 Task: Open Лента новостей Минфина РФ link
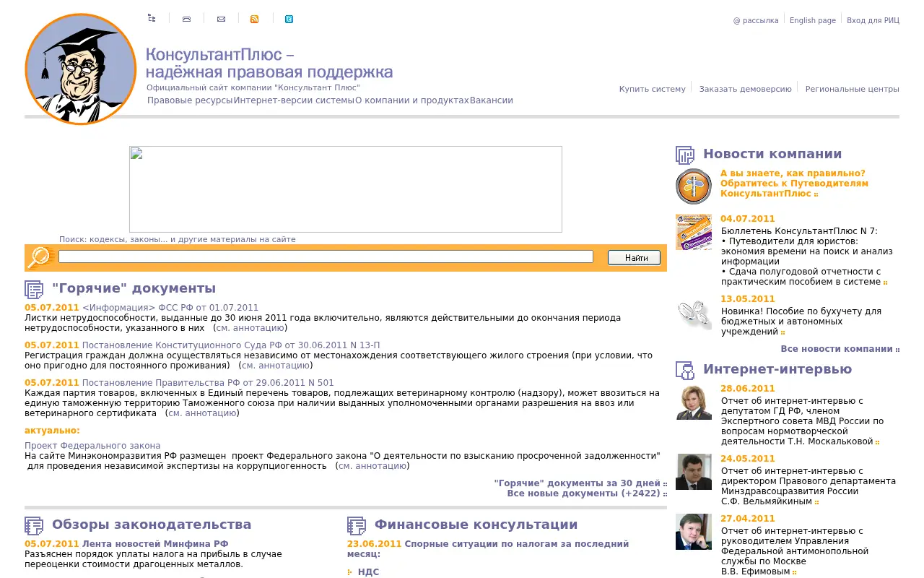pyautogui.click(x=155, y=544)
